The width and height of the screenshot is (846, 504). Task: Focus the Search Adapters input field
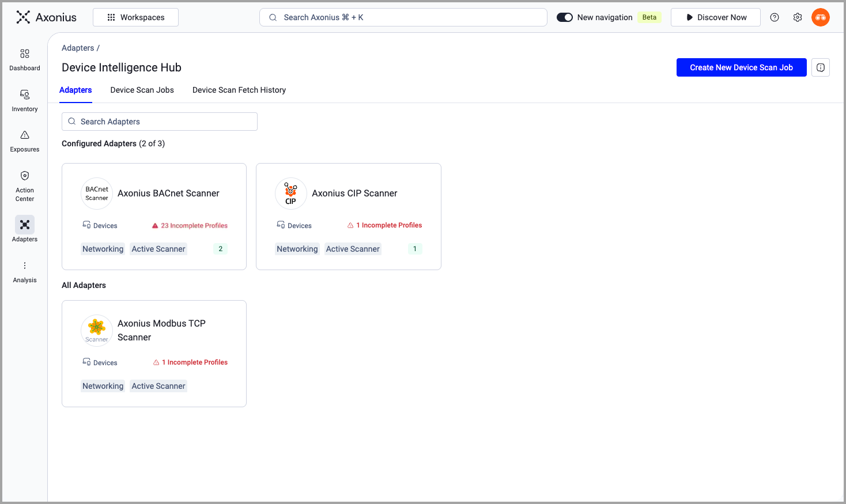pyautogui.click(x=160, y=122)
